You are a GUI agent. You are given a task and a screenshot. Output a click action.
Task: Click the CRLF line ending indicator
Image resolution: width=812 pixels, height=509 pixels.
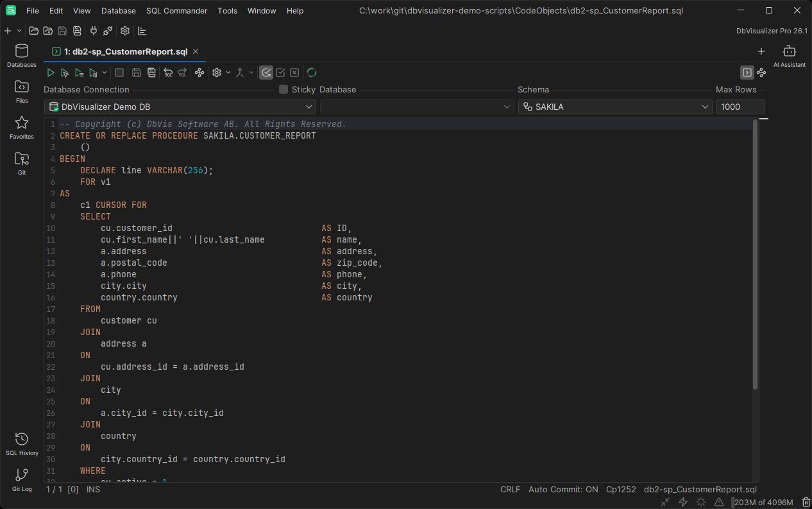click(511, 489)
